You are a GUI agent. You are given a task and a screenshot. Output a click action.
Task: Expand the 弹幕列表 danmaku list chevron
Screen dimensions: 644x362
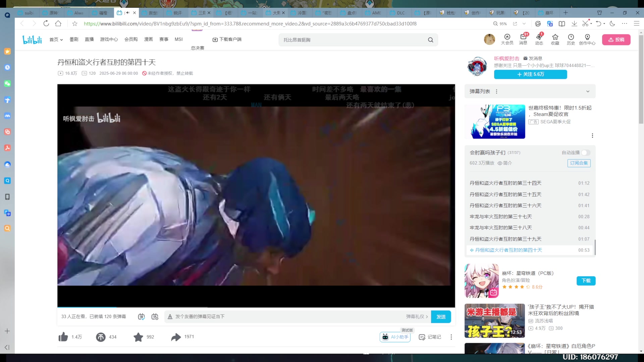[x=588, y=92]
